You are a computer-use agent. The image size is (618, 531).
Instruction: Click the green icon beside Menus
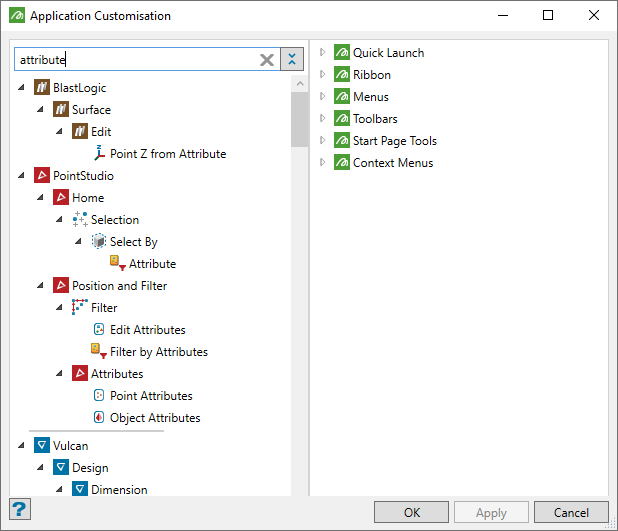(x=342, y=97)
